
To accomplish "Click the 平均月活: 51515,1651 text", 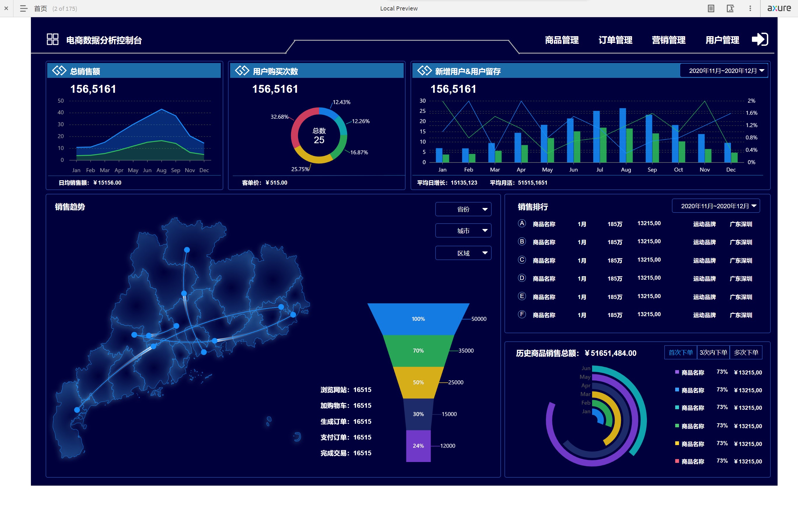I will coord(518,183).
